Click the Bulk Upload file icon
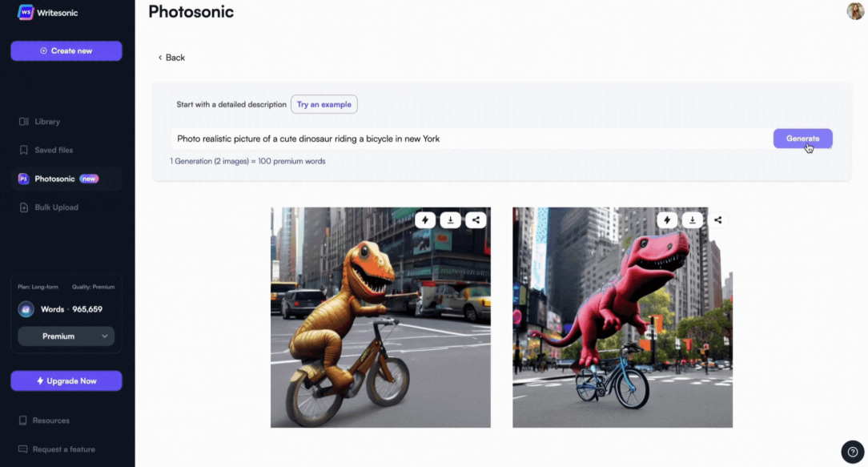The height and width of the screenshot is (467, 868). point(23,207)
